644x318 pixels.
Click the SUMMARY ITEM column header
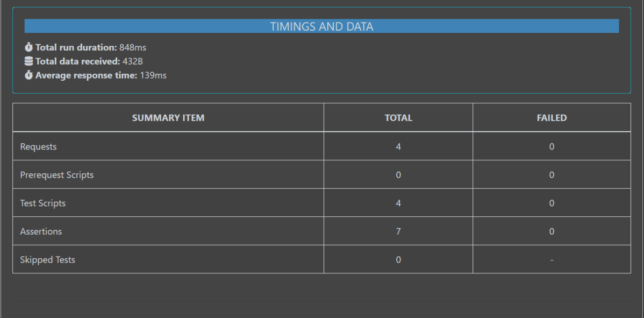168,118
